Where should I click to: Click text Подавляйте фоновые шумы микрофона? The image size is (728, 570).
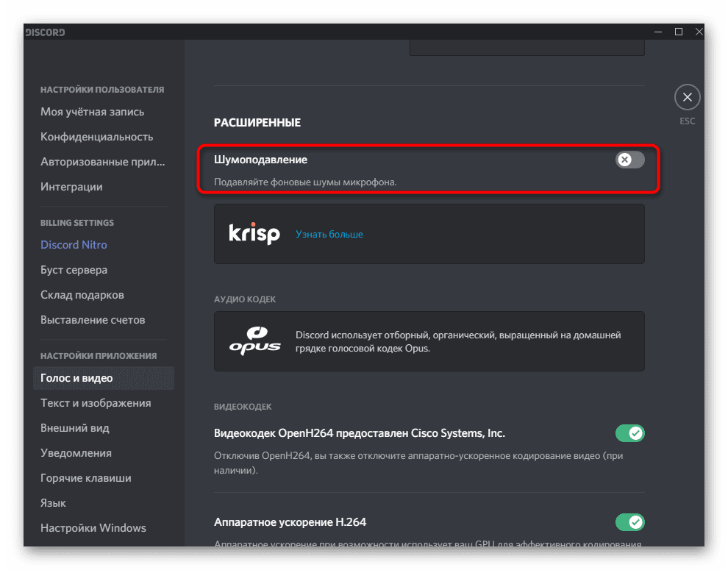tap(305, 182)
